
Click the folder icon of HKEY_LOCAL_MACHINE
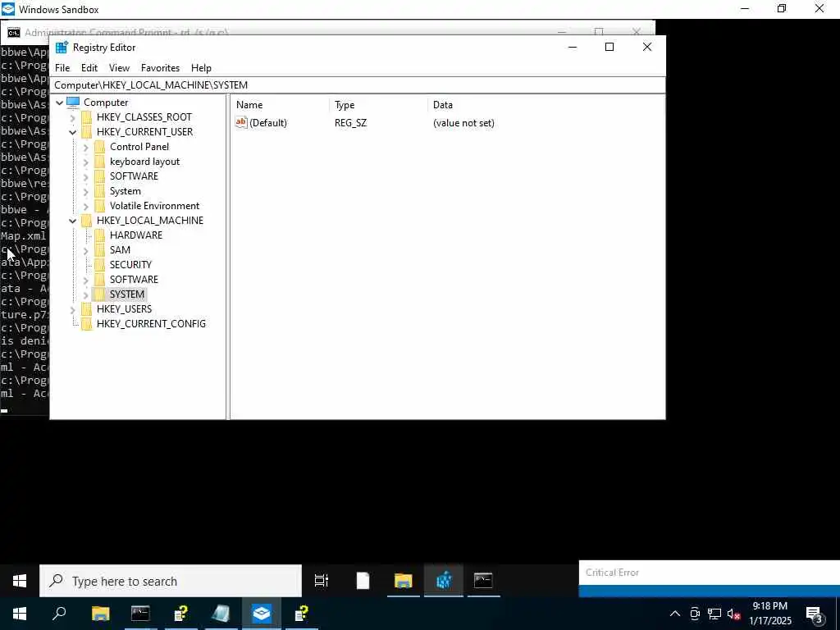point(86,220)
